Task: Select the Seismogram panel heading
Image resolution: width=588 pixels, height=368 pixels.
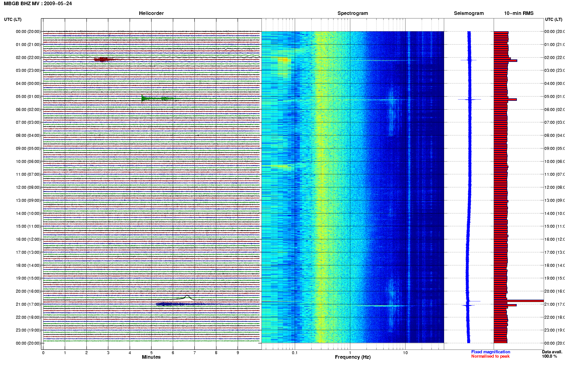Action: pos(469,13)
